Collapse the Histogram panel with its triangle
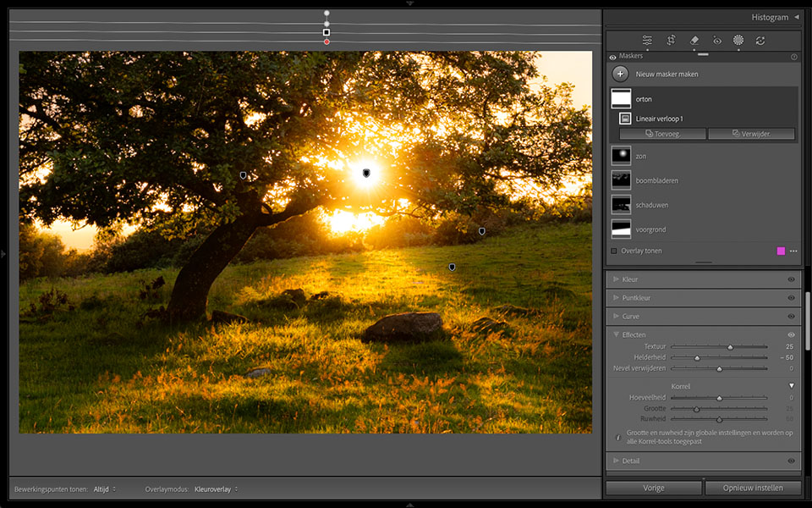The width and height of the screenshot is (812, 508). click(796, 17)
